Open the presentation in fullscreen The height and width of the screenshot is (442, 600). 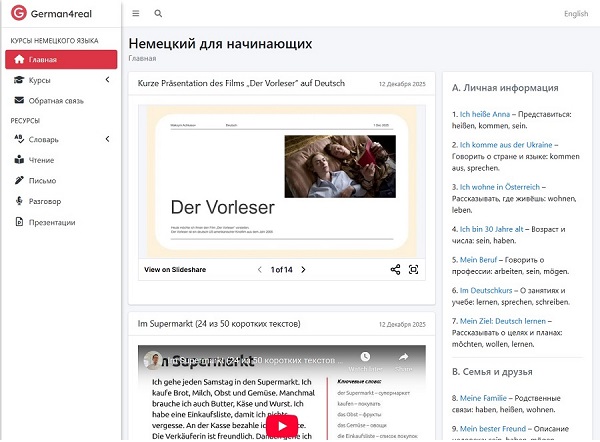(x=414, y=269)
